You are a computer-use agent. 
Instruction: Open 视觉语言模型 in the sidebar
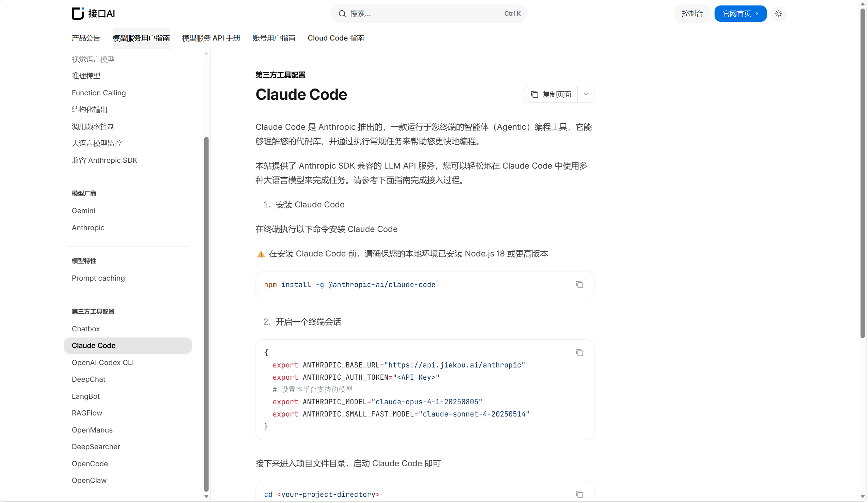93,59
